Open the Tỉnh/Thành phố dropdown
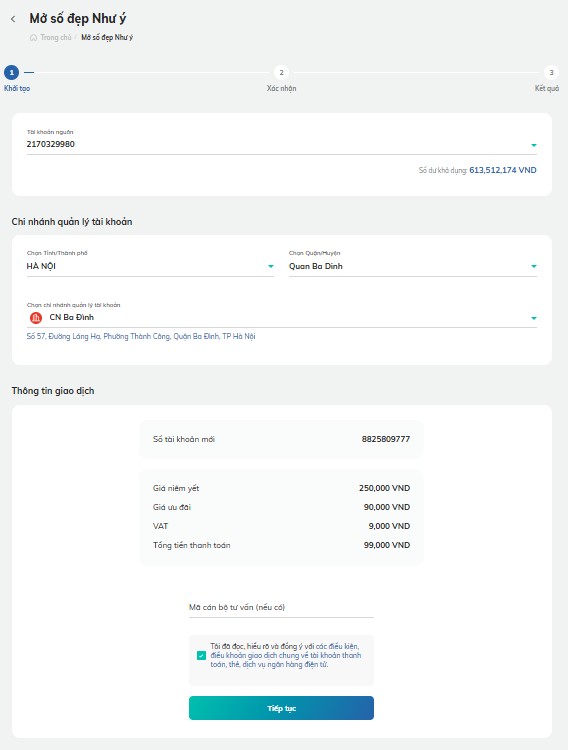The image size is (568, 750). pyautogui.click(x=150, y=266)
